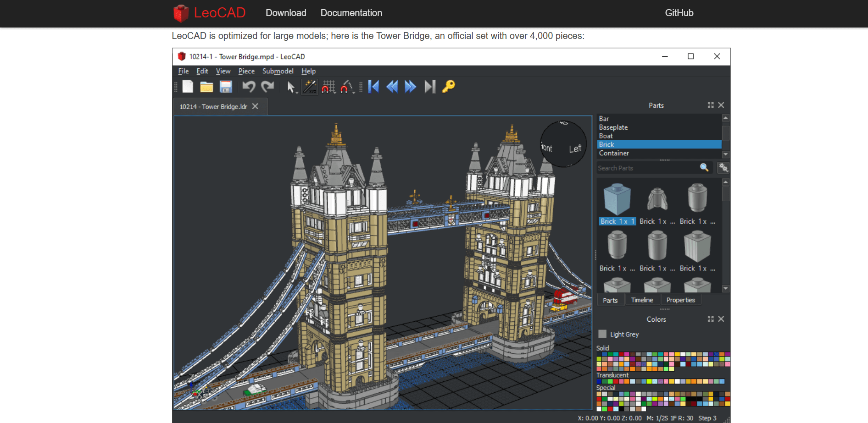This screenshot has height=423, width=868.
Task: Open the View menu
Action: (223, 71)
